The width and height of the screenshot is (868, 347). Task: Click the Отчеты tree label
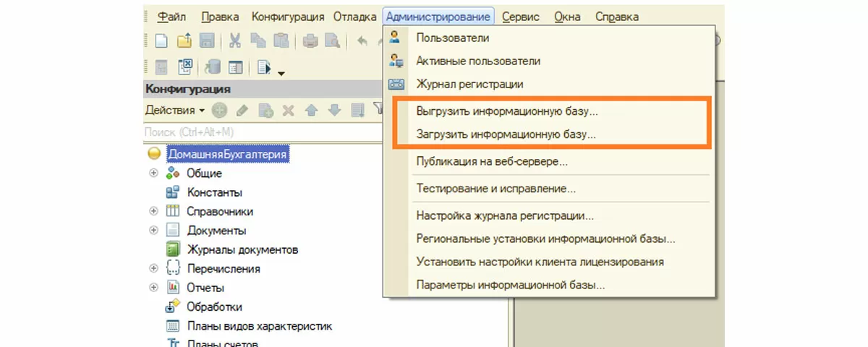205,287
